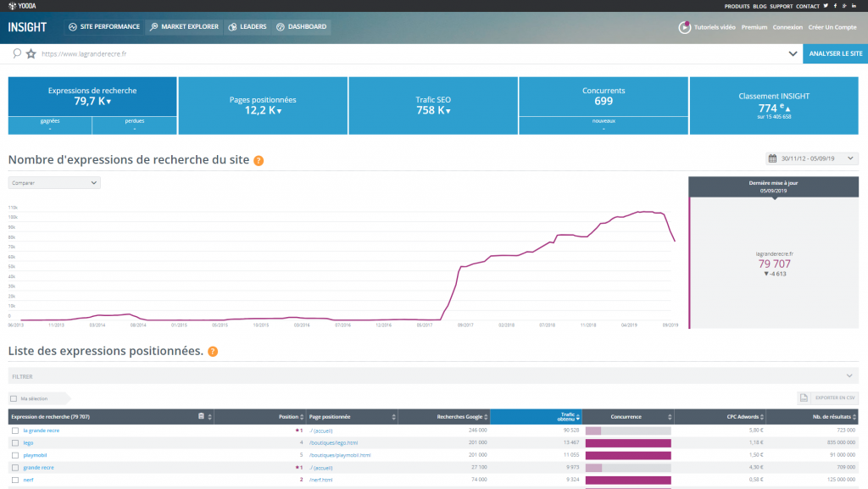Image resolution: width=868 pixels, height=489 pixels.
Task: Click EXPORTER EN CSV
Action: point(835,397)
